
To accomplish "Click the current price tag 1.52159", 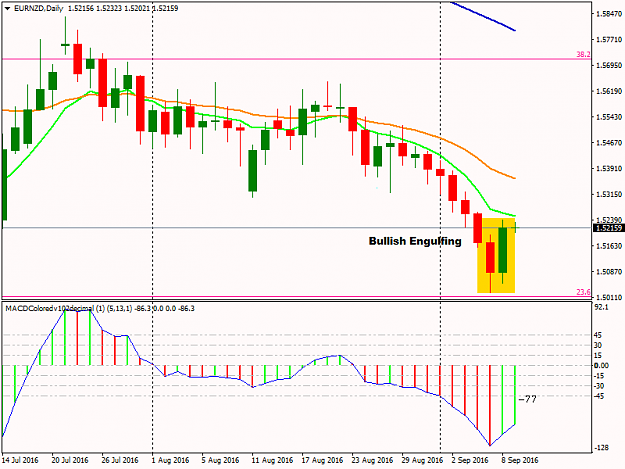I will tap(608, 228).
